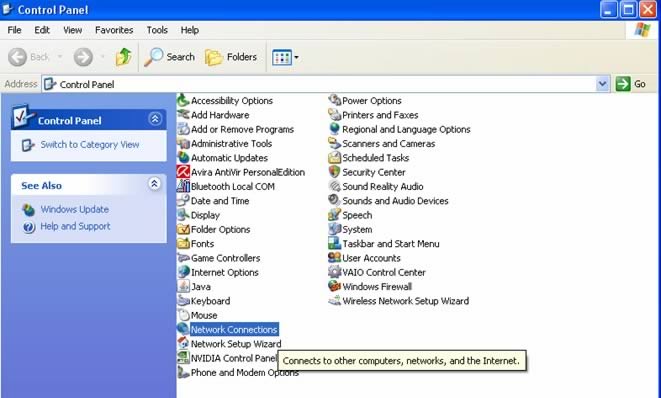Open the Java icon
This screenshot has width=661, height=398.
[x=183, y=287]
